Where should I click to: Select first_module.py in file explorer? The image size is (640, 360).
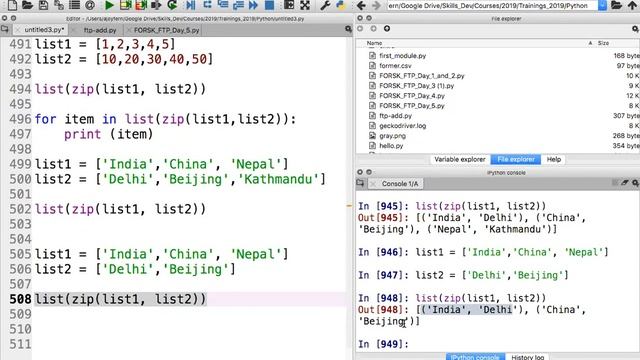click(x=402, y=56)
